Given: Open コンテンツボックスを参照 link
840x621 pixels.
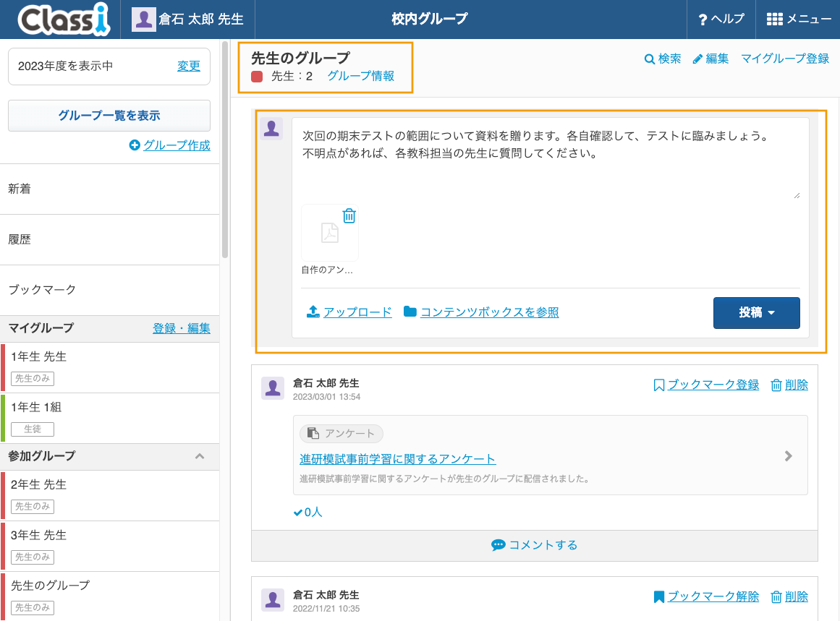Looking at the screenshot, I should [490, 312].
